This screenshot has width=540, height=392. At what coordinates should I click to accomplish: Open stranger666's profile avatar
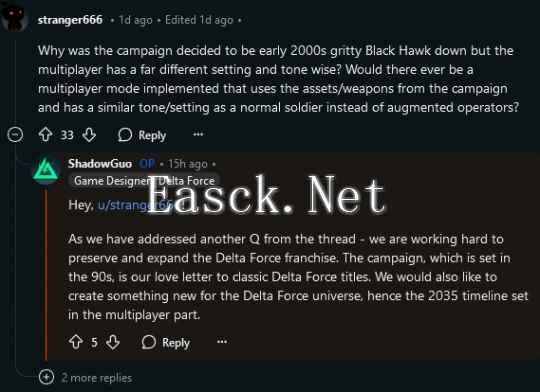14,17
